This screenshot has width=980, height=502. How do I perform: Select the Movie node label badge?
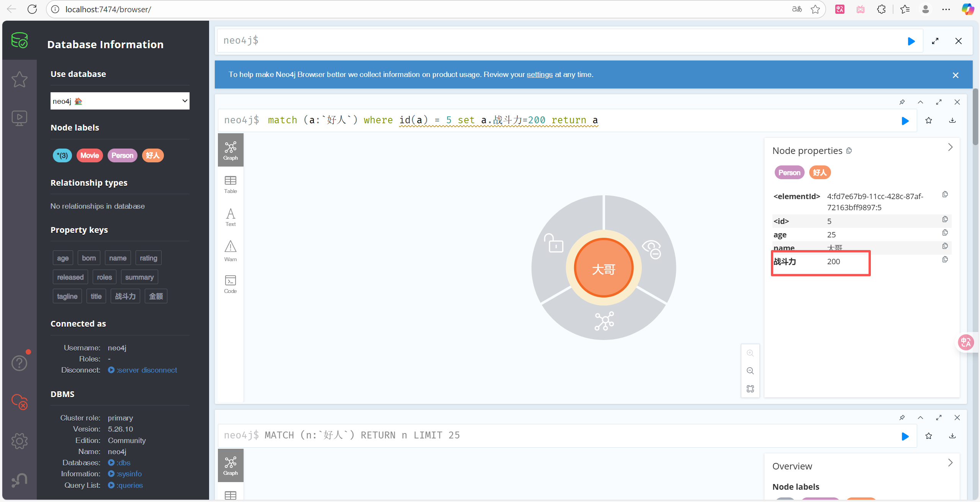tap(90, 155)
